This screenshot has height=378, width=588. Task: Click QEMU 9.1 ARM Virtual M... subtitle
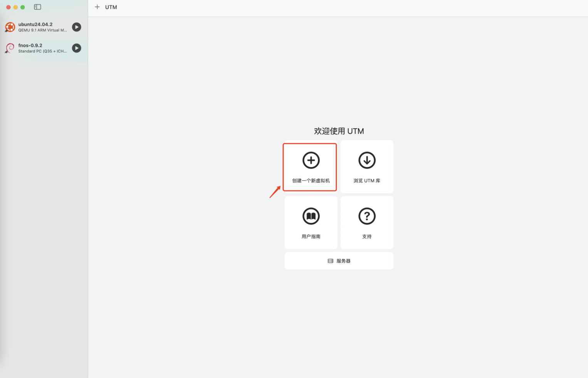(x=43, y=30)
